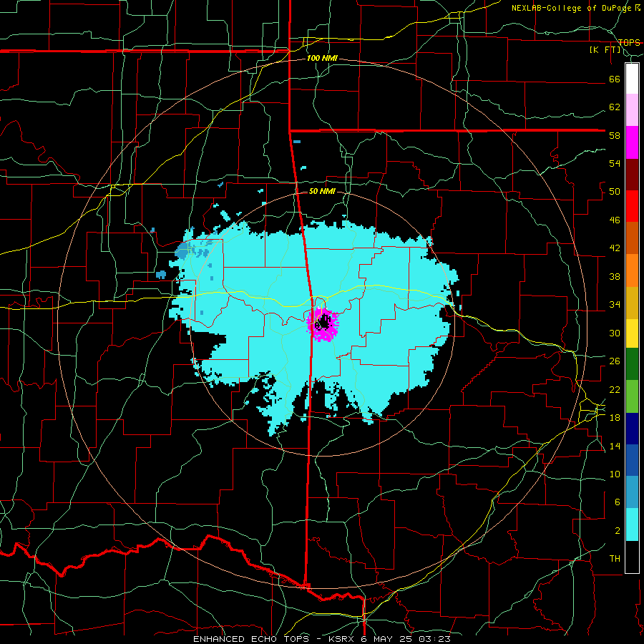Click the 50 value on the scale
This screenshot has width=644, height=644.
click(x=615, y=192)
